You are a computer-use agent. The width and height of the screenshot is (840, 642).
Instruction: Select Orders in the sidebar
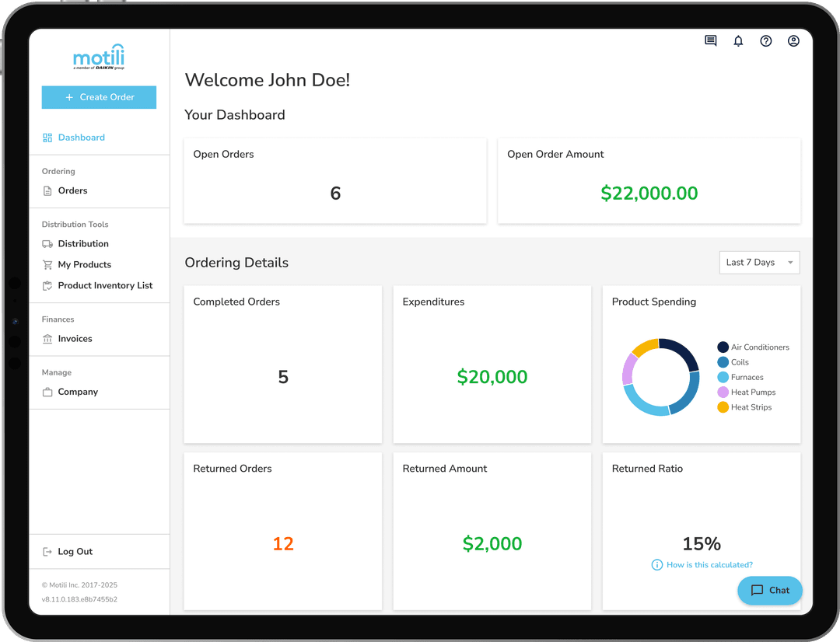pos(72,190)
